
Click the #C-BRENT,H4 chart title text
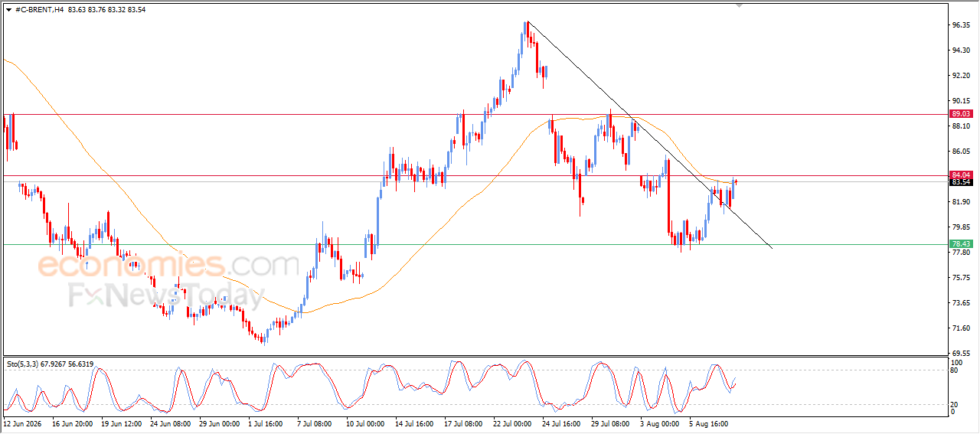click(40, 9)
